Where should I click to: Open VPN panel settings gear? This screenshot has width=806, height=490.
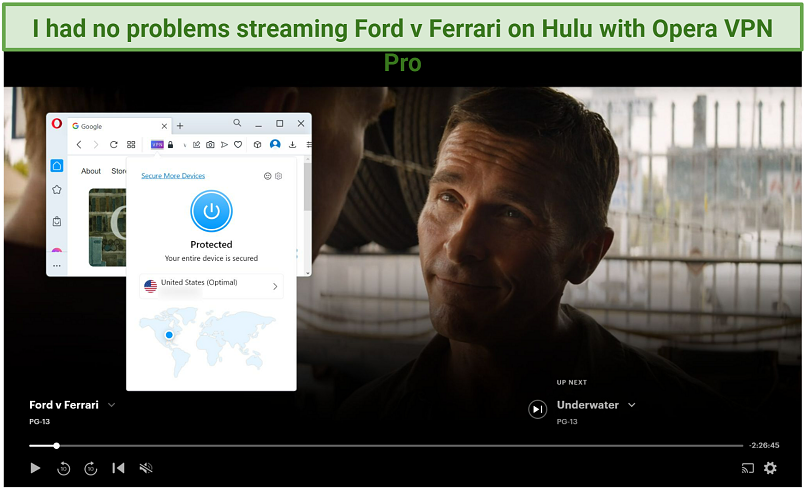pos(279,176)
